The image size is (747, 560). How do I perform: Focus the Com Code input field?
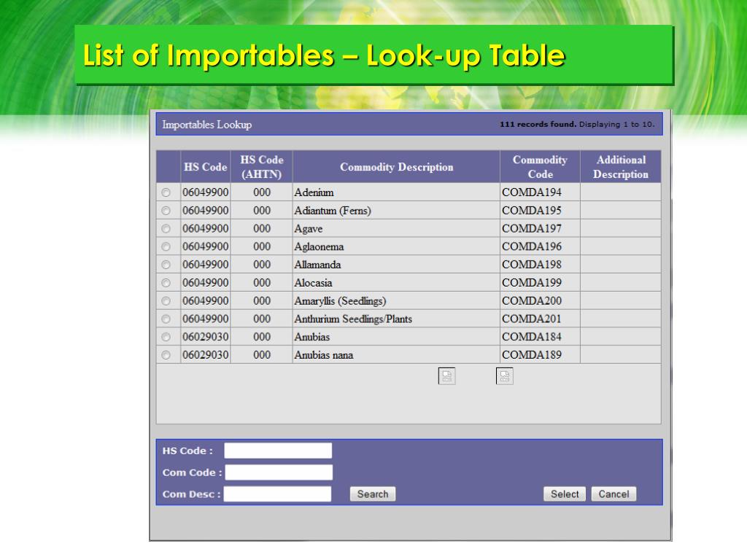pyautogui.click(x=279, y=472)
